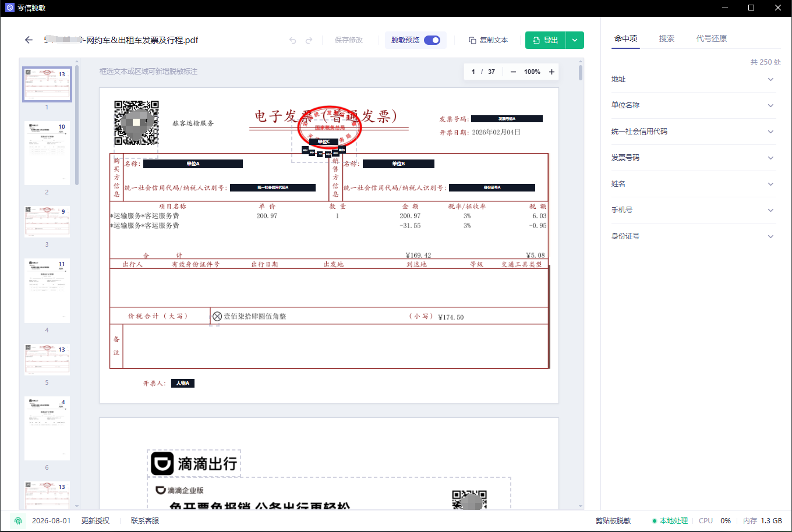Select page 5 thumbnail
This screenshot has height=532, width=792.
pyautogui.click(x=47, y=359)
